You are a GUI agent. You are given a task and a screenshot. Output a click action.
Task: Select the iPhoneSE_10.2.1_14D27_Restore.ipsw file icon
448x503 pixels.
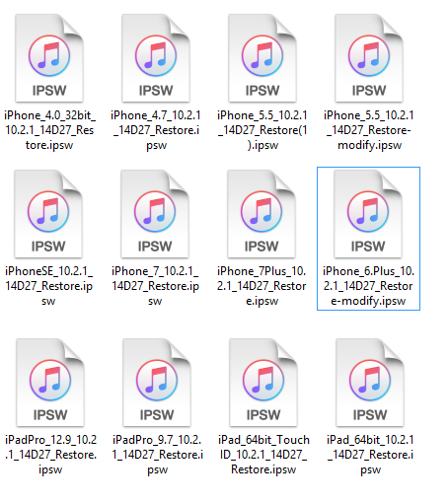point(48,214)
